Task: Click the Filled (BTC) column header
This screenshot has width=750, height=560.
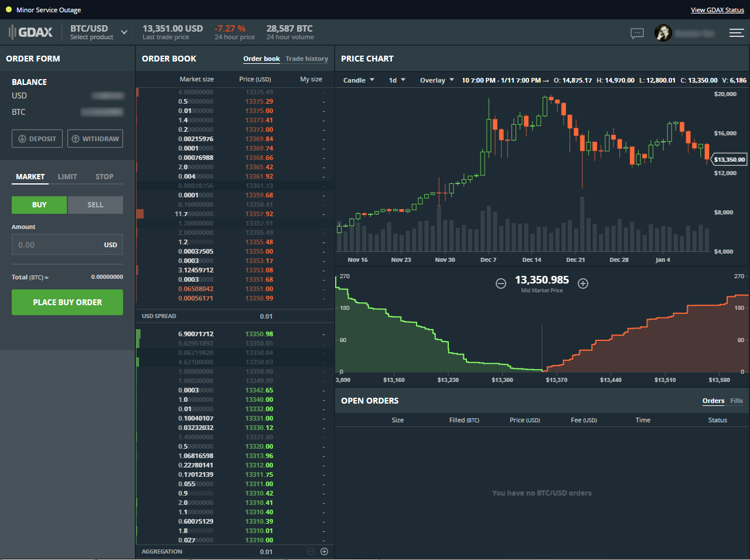Action: 464,420
